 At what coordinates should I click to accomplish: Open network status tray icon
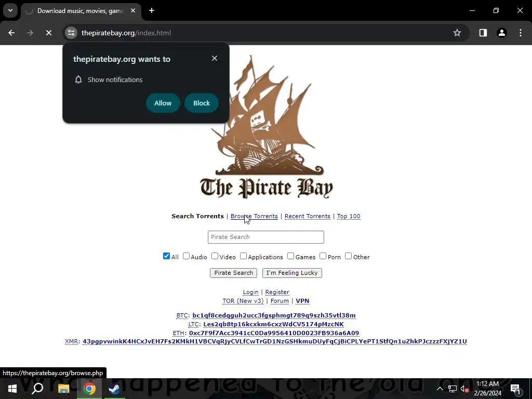453,389
